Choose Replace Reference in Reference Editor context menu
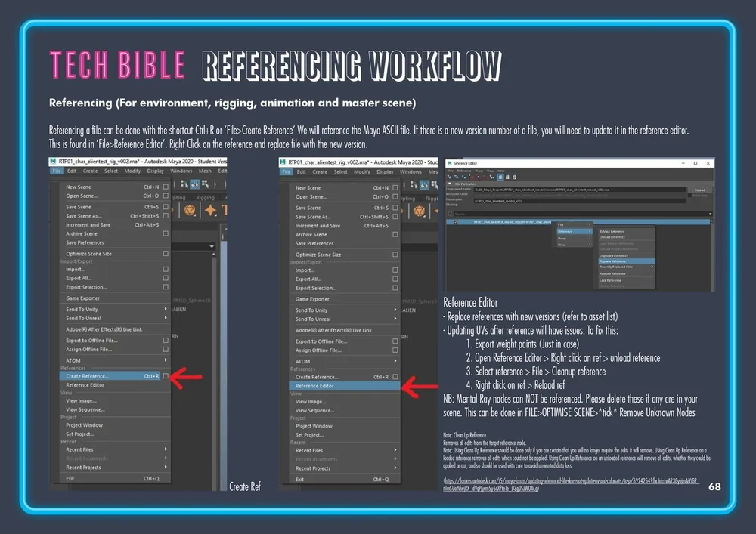The image size is (756, 534). point(627,261)
